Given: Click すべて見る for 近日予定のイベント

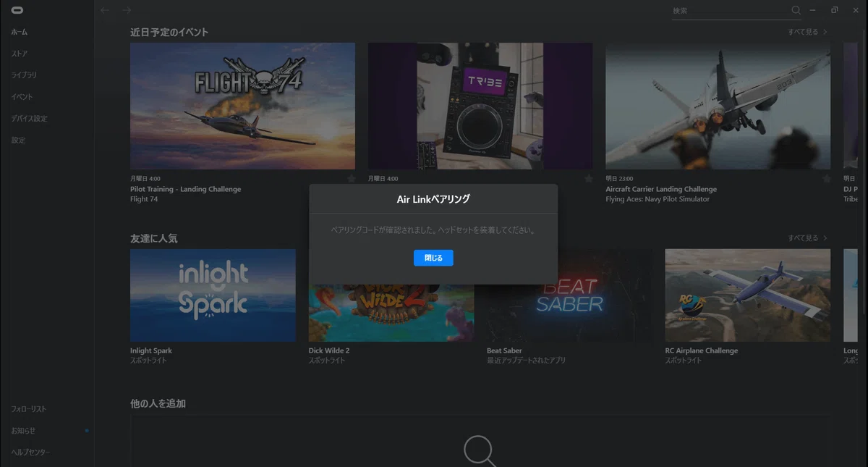Looking at the screenshot, I should (x=808, y=32).
